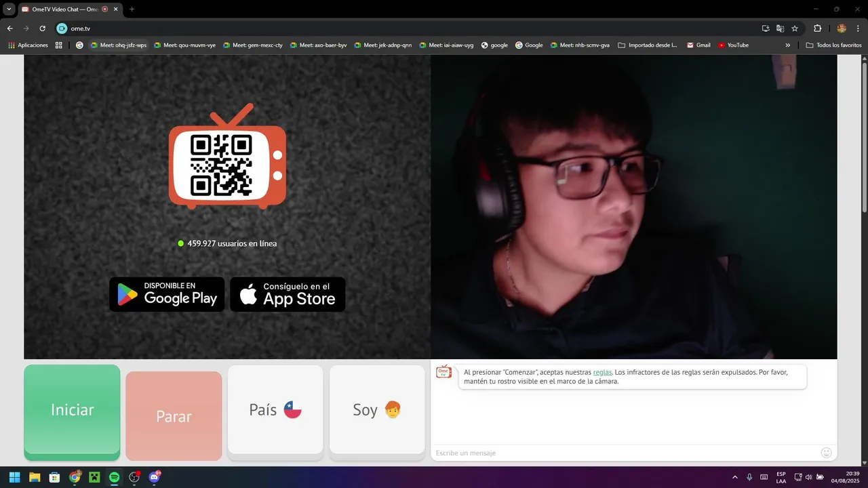868x488 pixels.
Task: Open Microsoft Store from the taskbar
Action: tap(54, 477)
